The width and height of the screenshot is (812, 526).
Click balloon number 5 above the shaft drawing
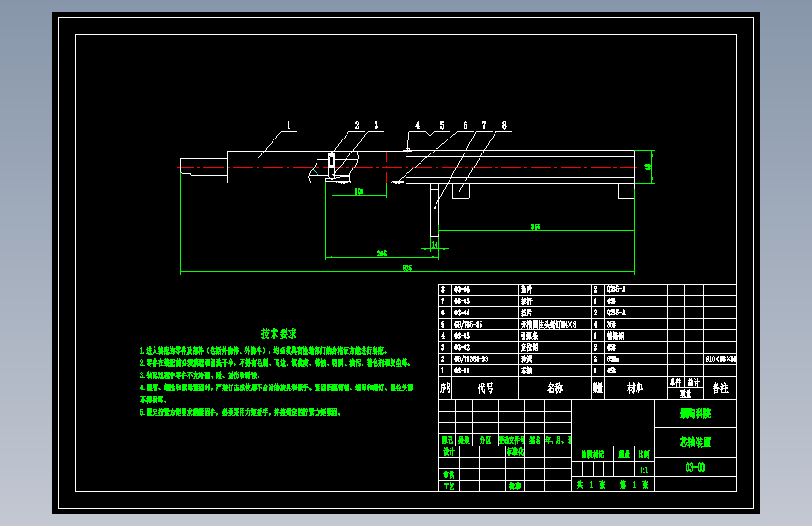[x=442, y=125]
